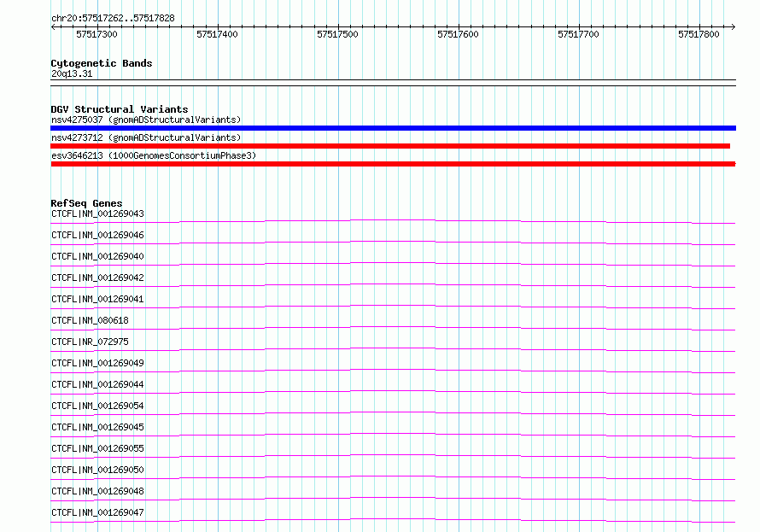The image size is (760, 532).
Task: Click the chr20:57517262..57517828 region label
Action: [x=113, y=19]
